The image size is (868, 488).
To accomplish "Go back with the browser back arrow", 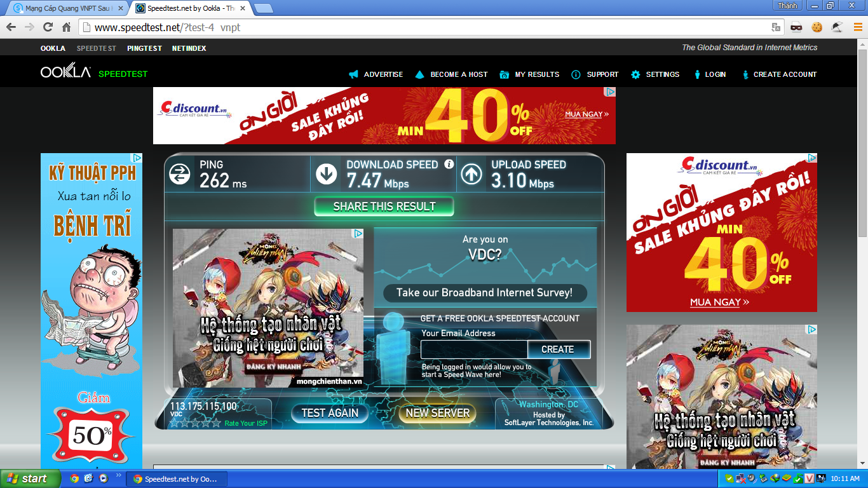I will (11, 27).
